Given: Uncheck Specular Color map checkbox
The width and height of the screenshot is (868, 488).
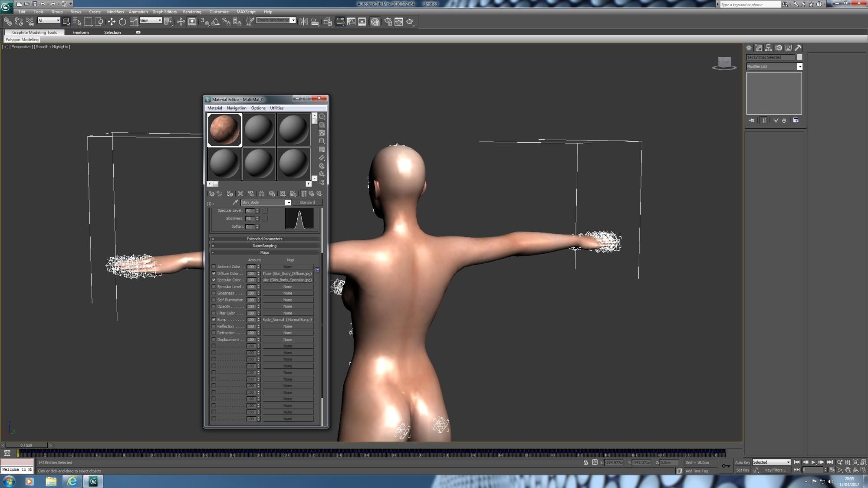Looking at the screenshot, I should pos(214,280).
